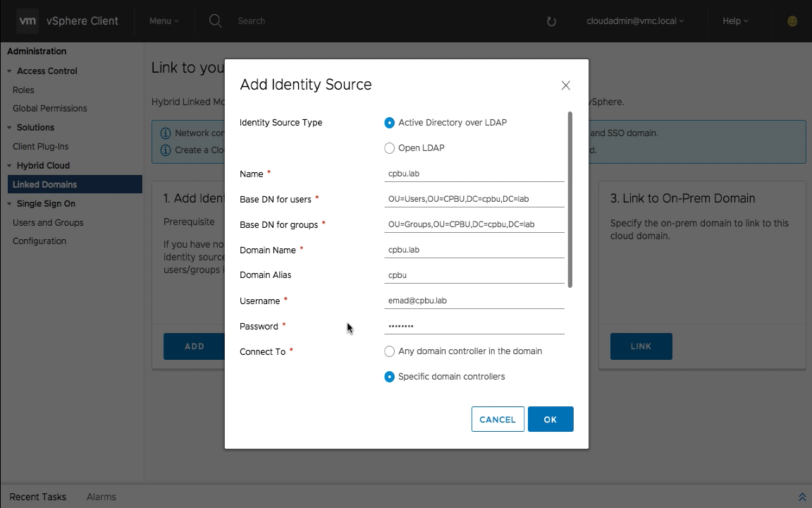Switch to the Alarms tab
This screenshot has height=508, width=812.
coord(101,497)
